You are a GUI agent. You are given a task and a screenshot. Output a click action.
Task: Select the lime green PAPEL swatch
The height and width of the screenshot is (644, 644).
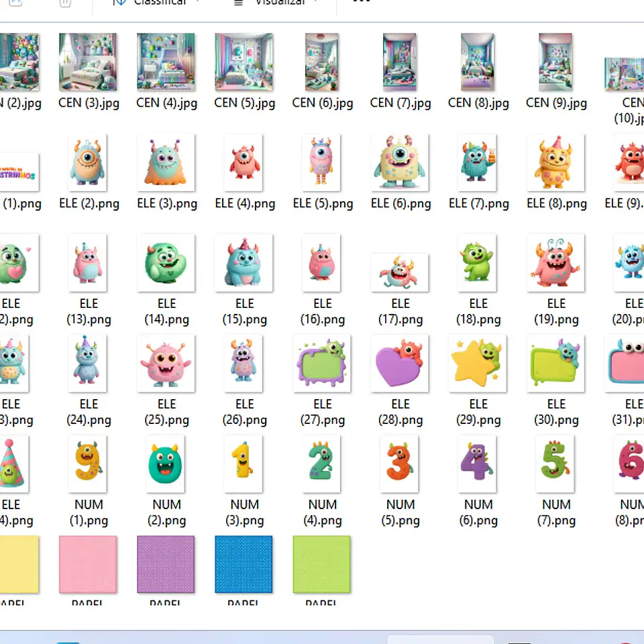[321, 564]
